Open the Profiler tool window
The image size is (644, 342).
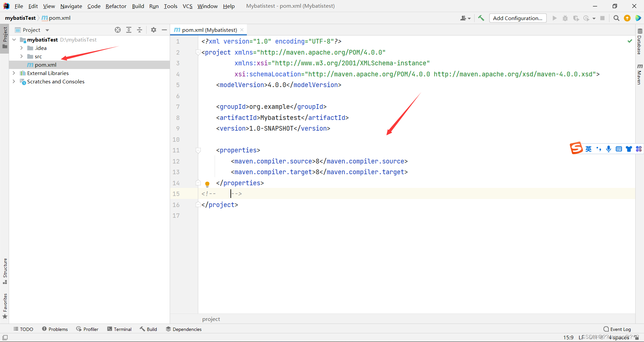[x=87, y=329]
